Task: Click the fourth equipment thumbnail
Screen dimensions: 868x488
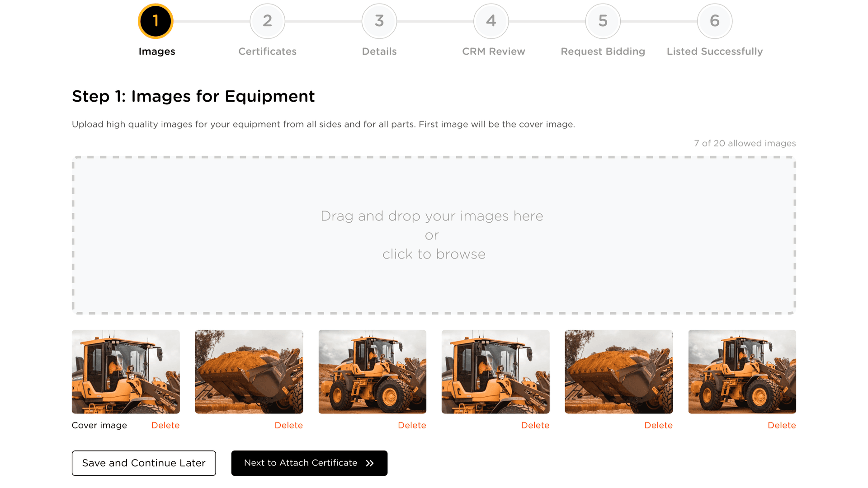Action: (x=495, y=371)
